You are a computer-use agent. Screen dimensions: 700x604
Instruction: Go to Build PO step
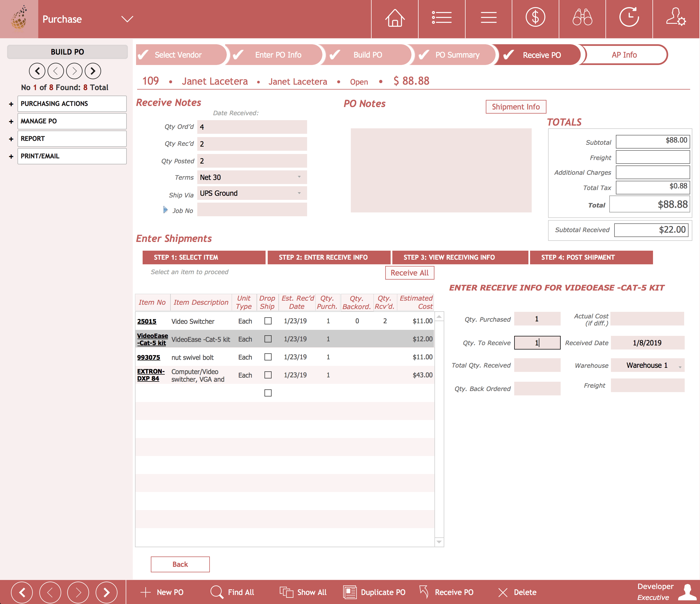(x=368, y=55)
